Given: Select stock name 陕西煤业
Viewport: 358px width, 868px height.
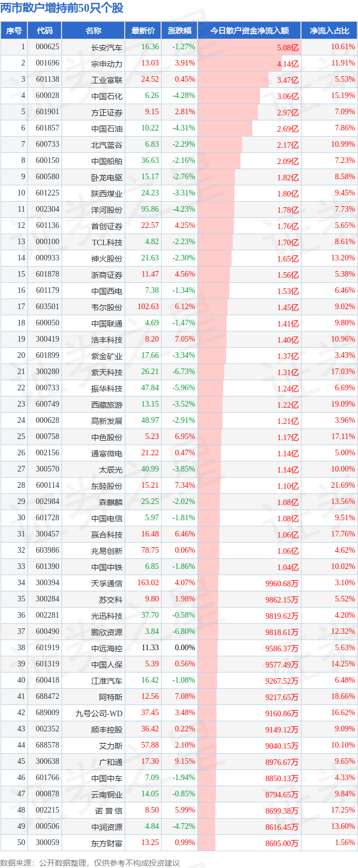Looking at the screenshot, I should (107, 194).
